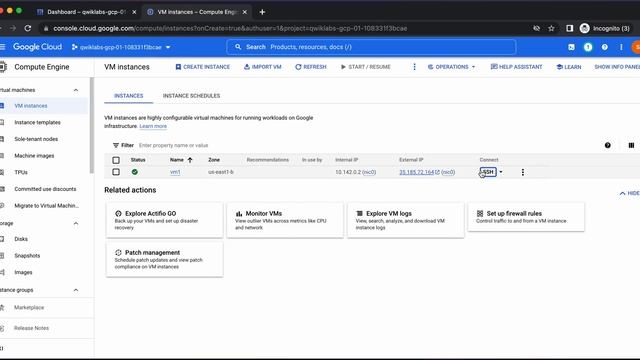Open the Set up firewall rules card

tap(526, 217)
